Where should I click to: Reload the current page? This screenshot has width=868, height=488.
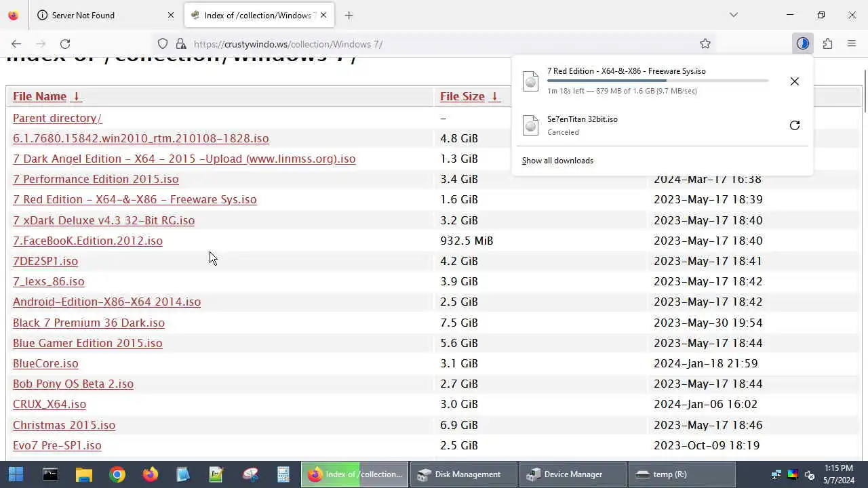pos(65,44)
